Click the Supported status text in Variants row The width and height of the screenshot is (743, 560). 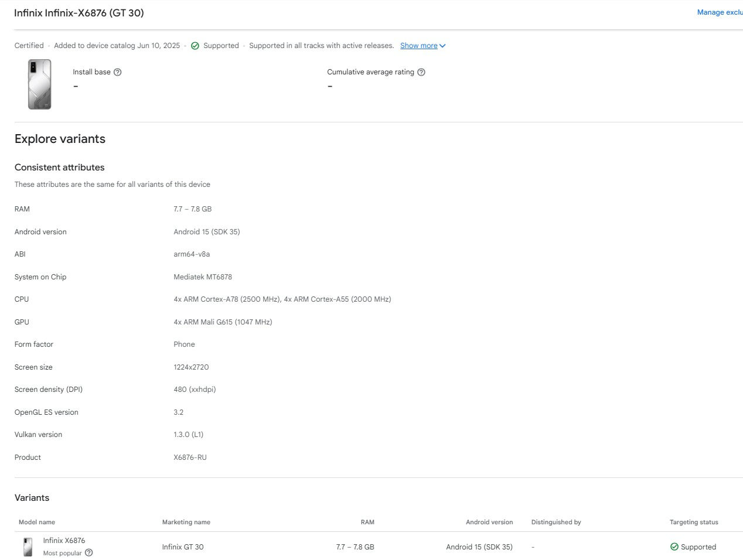coord(698,547)
